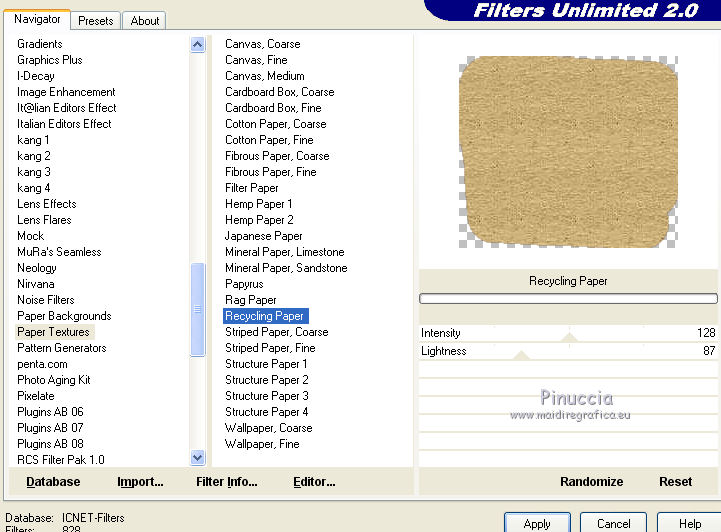Select kang 3 category
Screen dimensions: 721x532
pyautogui.click(x=34, y=172)
